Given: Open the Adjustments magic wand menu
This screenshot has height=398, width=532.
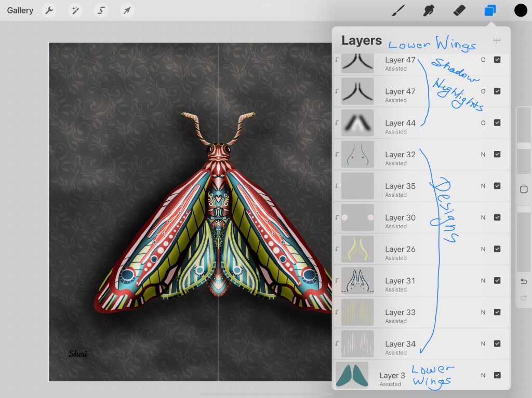Looking at the screenshot, I should [x=75, y=10].
